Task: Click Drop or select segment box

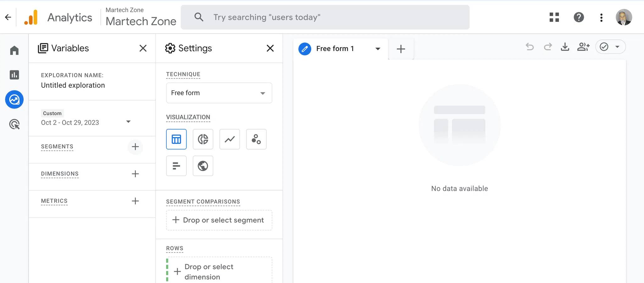Action: [x=219, y=220]
